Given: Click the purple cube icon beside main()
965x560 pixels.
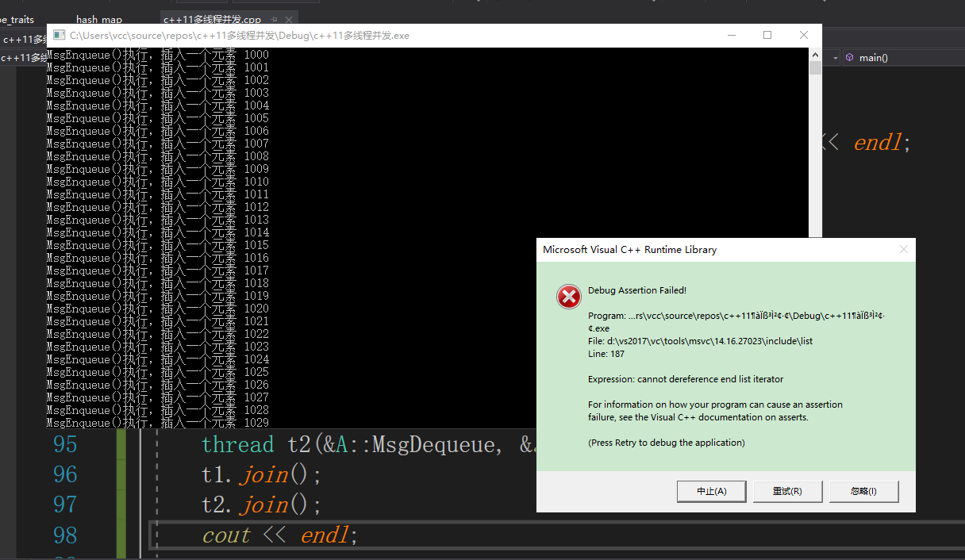Looking at the screenshot, I should point(849,58).
